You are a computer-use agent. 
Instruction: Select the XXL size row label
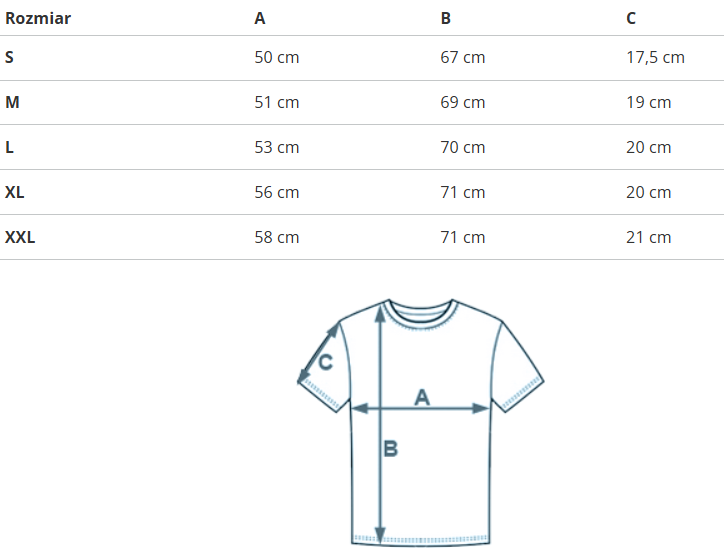(20, 237)
